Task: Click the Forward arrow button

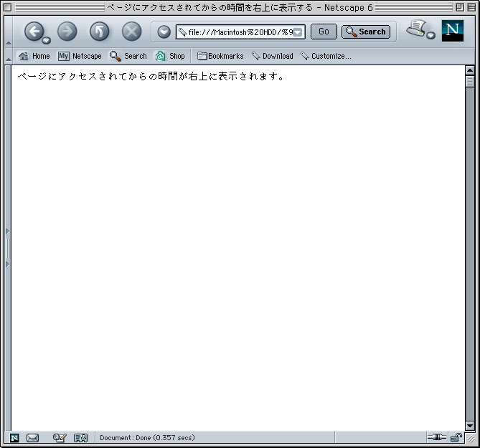Action: (x=67, y=32)
